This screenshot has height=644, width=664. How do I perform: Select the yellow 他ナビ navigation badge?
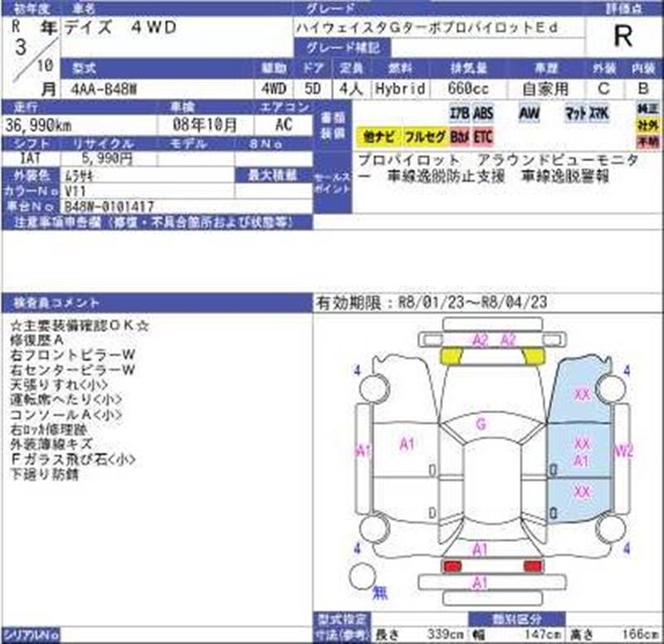coord(378,137)
